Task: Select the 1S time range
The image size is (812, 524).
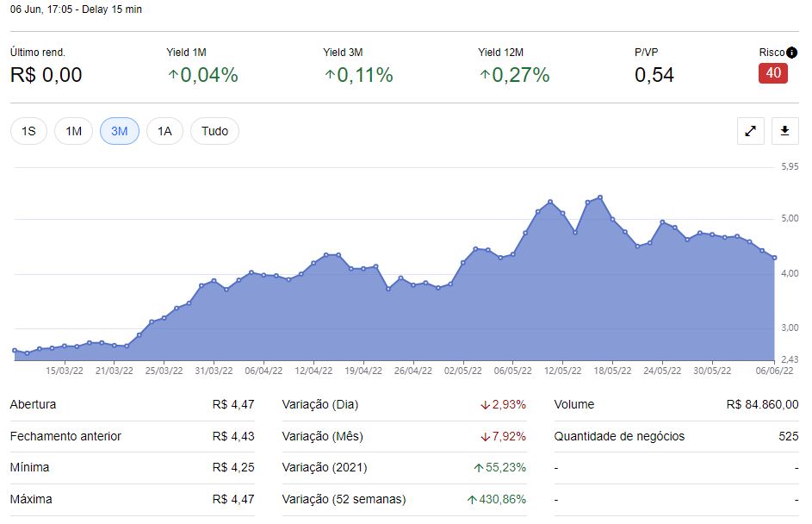Action: click(28, 131)
